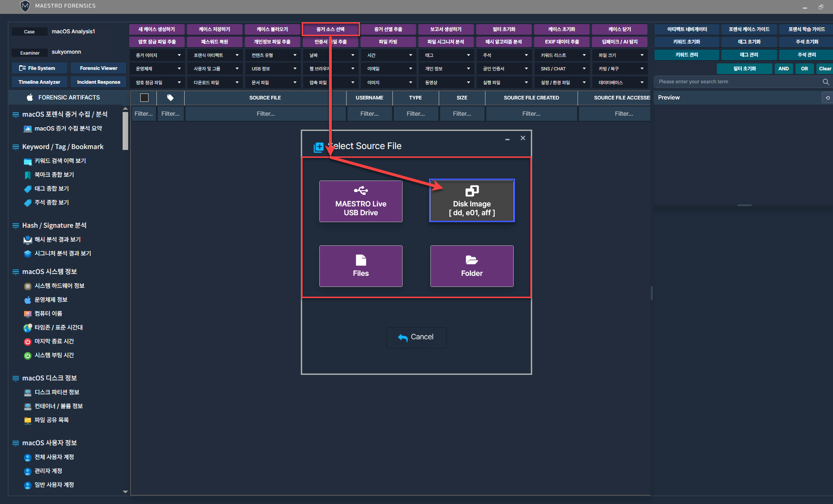Click the tag column header icon

tap(170, 98)
